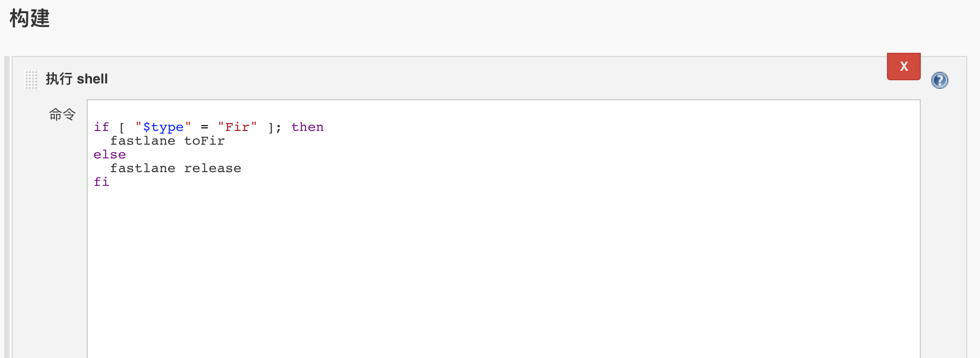This screenshot has height=358, width=980.
Task: Place cursor on the 'then' keyword
Action: (307, 127)
